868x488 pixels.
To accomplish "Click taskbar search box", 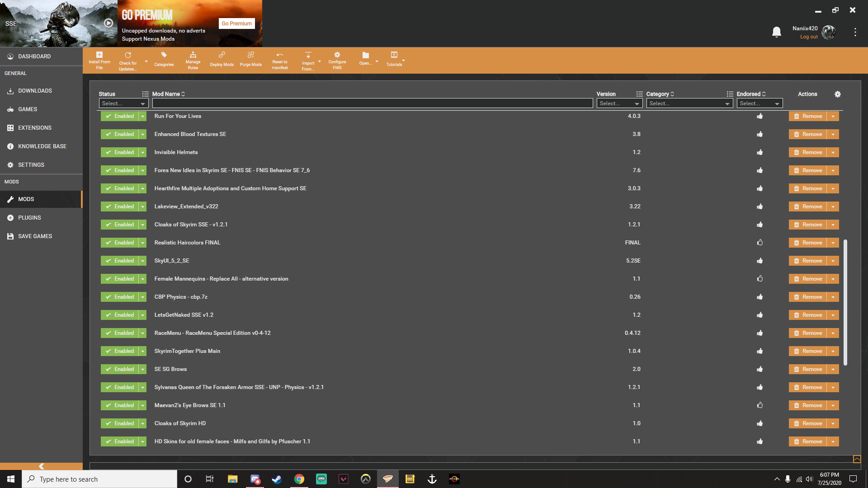I will (99, 479).
